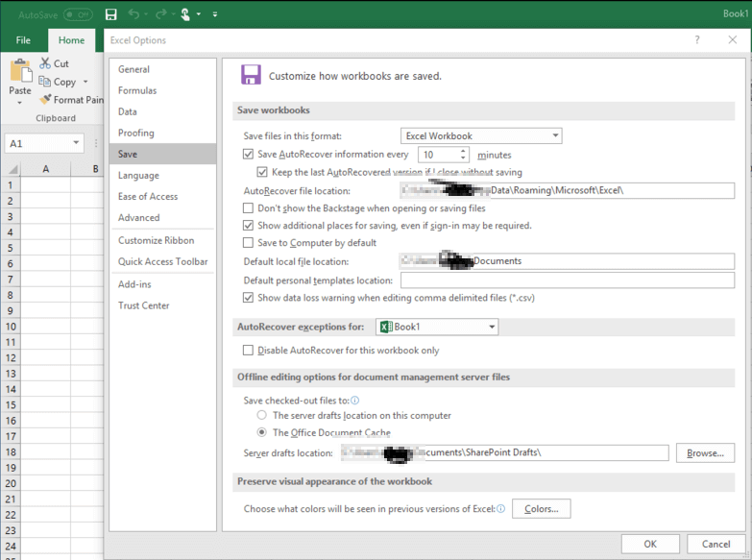Open Colors button for previous Excel versions
The image size is (752, 560).
541,509
